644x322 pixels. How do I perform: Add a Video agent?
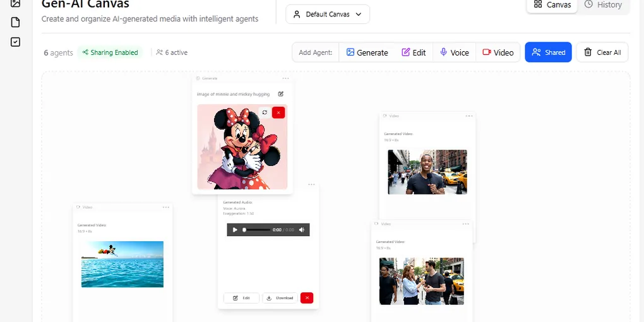point(498,52)
